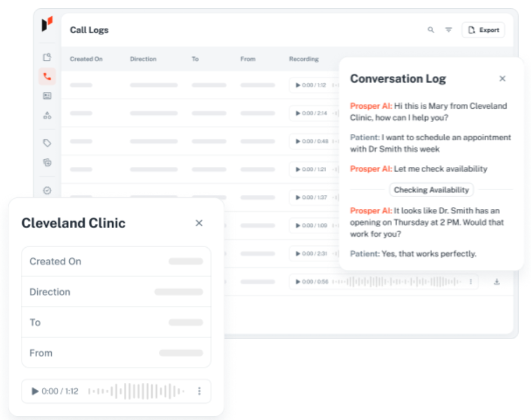Image resolution: width=531 pixels, height=420 pixels.
Task: Click the Call Logs page title
Action: point(89,30)
